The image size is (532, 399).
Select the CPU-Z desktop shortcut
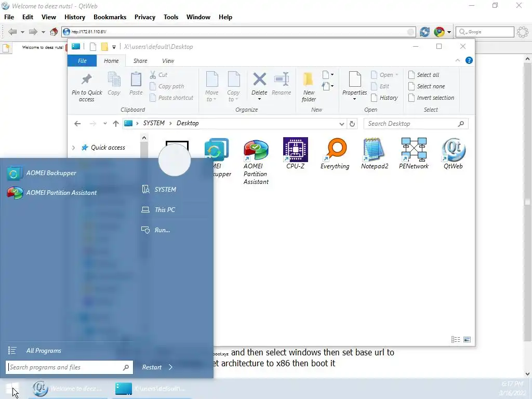coord(296,153)
